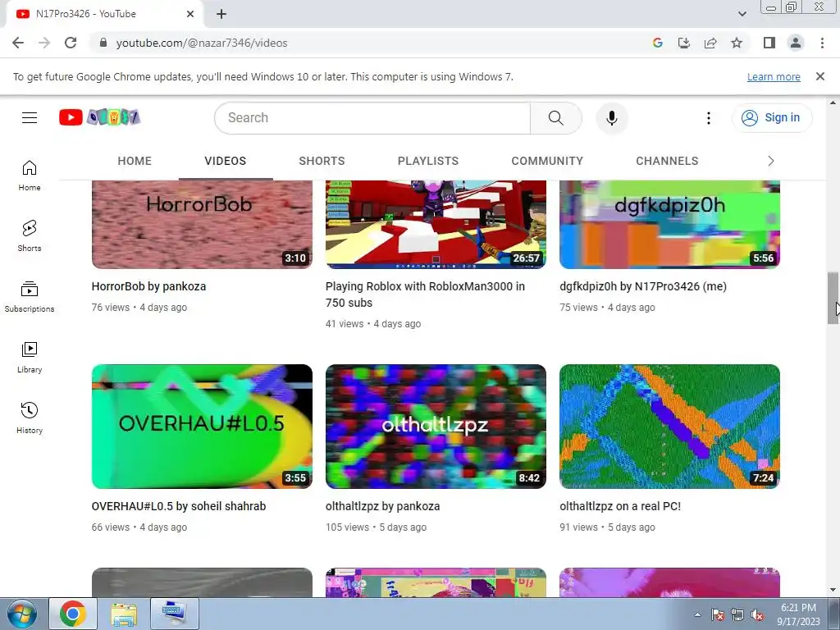The height and width of the screenshot is (630, 840).
Task: Click the OVERHAU#L0.5 video thumbnail
Action: click(x=202, y=427)
